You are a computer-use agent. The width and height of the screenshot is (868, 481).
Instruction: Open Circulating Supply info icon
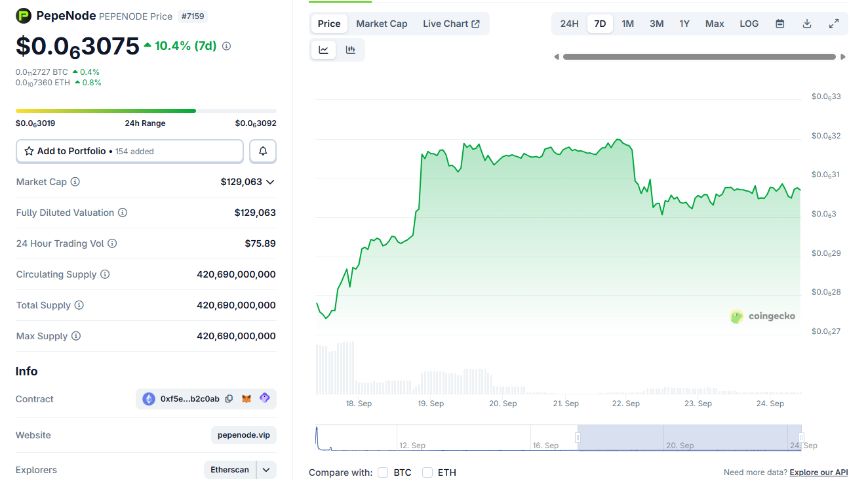pos(105,274)
